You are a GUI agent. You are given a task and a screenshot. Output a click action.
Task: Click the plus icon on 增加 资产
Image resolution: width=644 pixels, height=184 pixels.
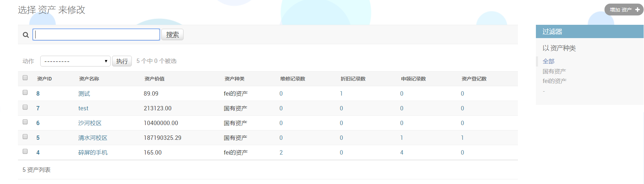click(638, 10)
